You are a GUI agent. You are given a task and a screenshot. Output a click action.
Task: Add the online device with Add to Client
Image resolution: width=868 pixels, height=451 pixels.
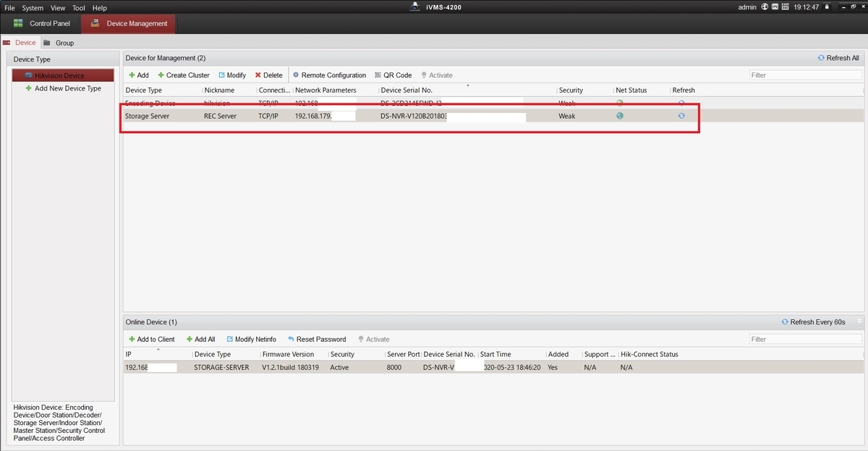[x=151, y=340]
